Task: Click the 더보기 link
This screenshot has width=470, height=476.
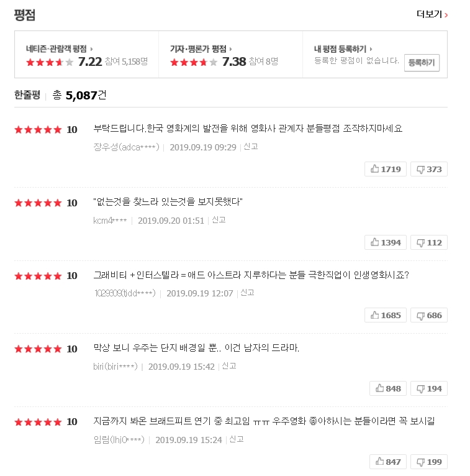Action: point(432,14)
